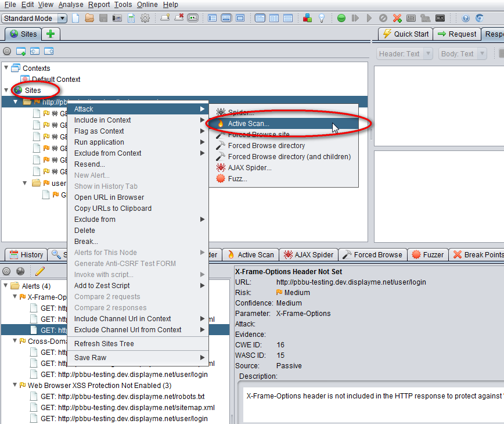This screenshot has height=424, width=504.
Task: Click the New Session icon in toolbar
Action: tap(75, 18)
